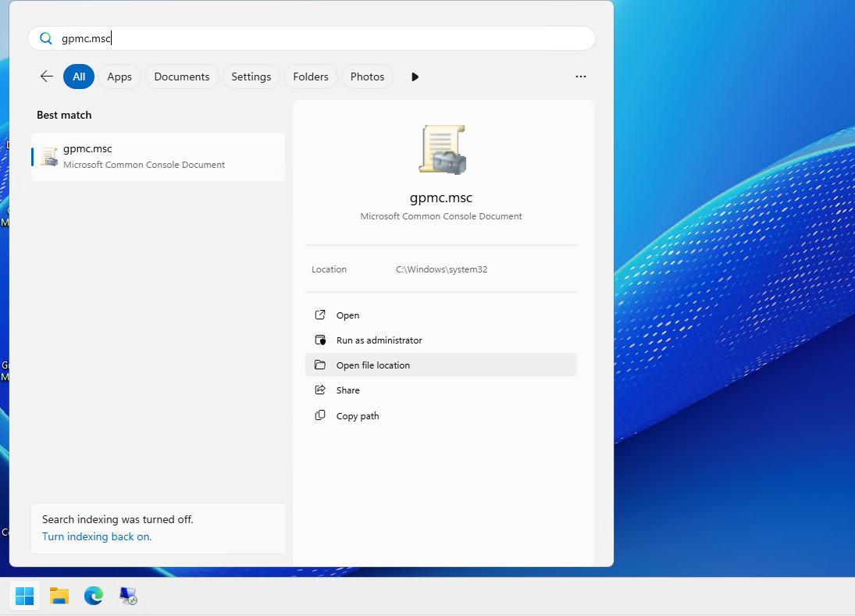Click the Turn indexing back on link

point(97,536)
